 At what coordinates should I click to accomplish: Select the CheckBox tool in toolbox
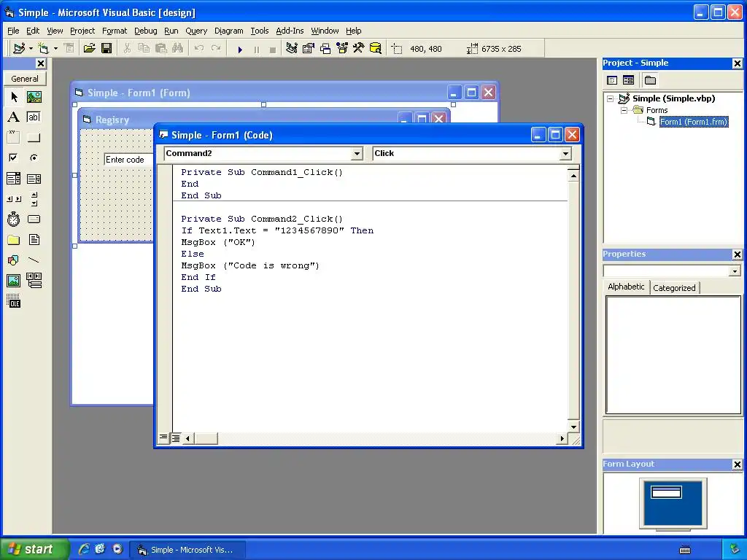14,157
